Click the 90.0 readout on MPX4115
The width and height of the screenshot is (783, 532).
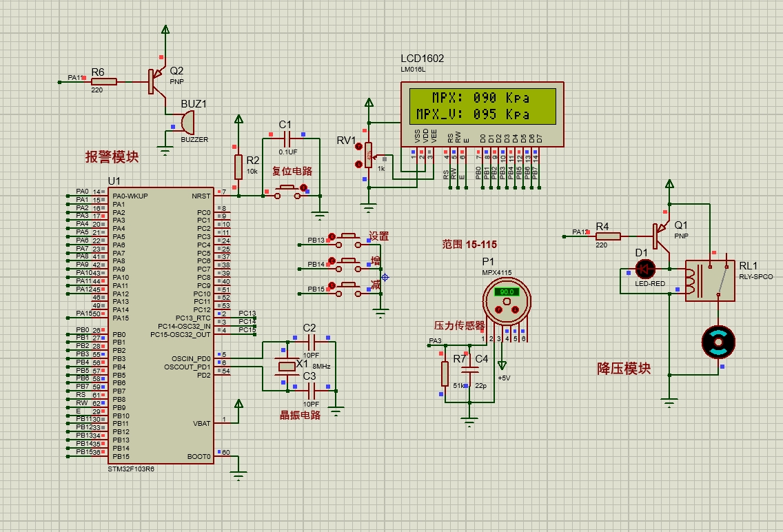coord(507,292)
